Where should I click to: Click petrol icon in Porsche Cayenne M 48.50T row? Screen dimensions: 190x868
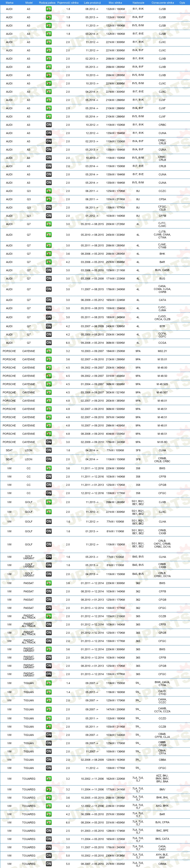point(49,392)
